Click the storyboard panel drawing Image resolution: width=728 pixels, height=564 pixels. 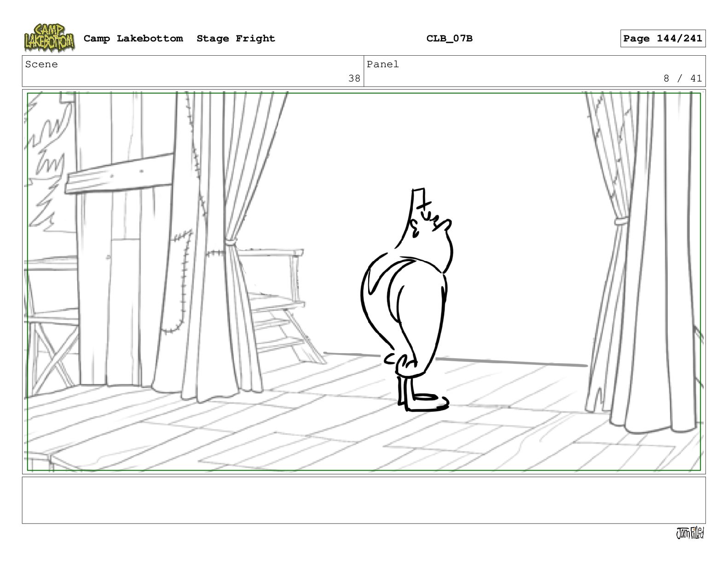pyautogui.click(x=364, y=282)
